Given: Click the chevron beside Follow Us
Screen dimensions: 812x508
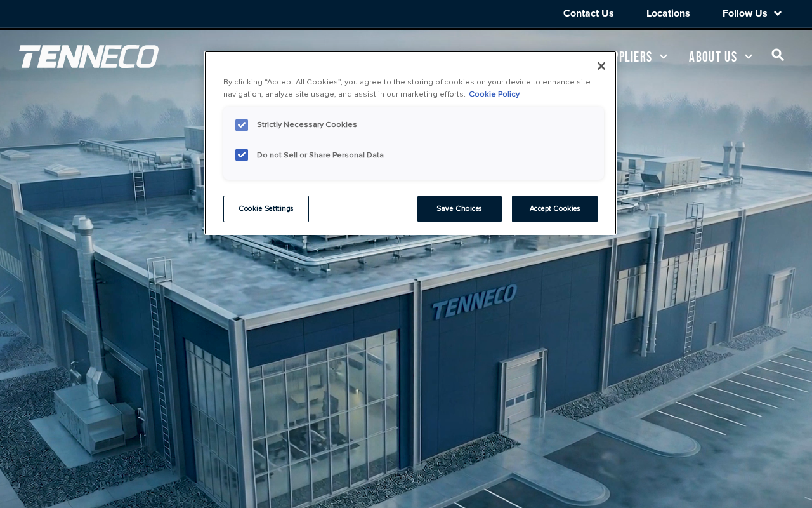Looking at the screenshot, I should 778,13.
